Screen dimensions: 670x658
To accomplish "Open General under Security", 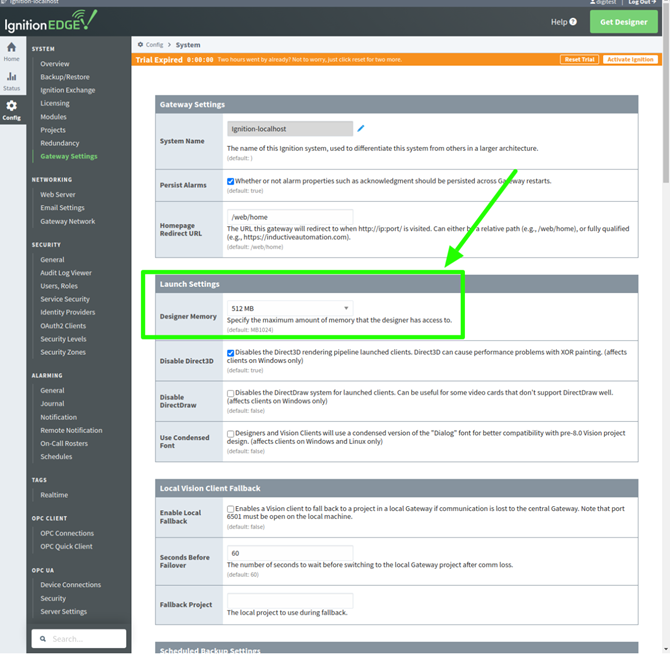I will coord(52,259).
